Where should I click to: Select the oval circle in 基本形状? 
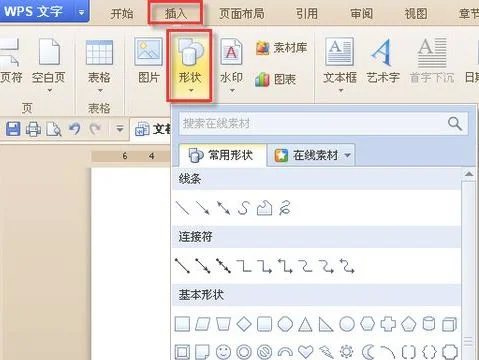(x=347, y=324)
